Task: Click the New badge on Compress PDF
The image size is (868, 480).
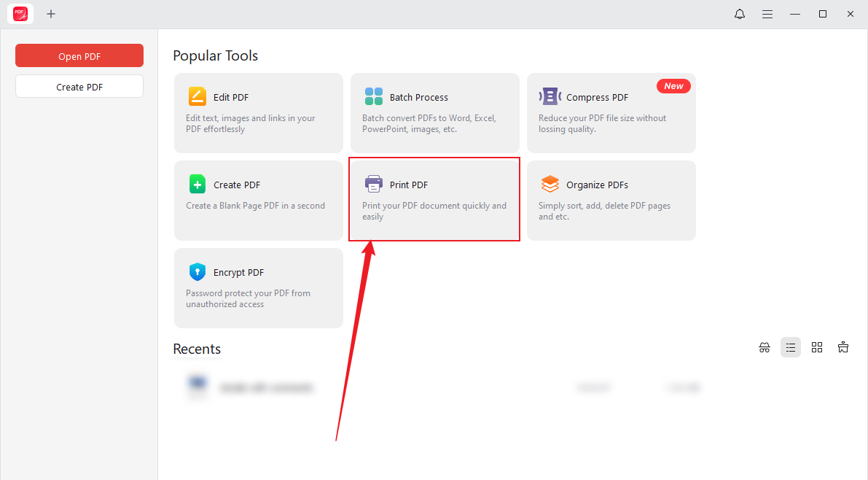Action: coord(673,86)
